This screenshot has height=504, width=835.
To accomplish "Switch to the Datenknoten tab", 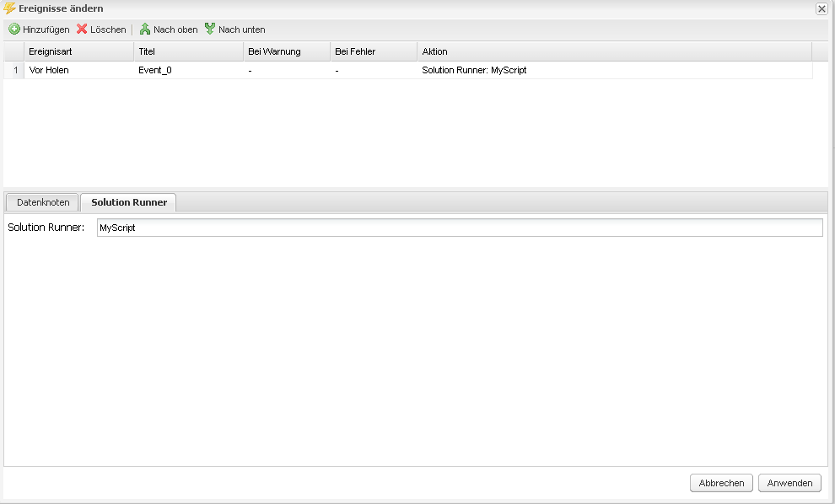I will [x=43, y=202].
